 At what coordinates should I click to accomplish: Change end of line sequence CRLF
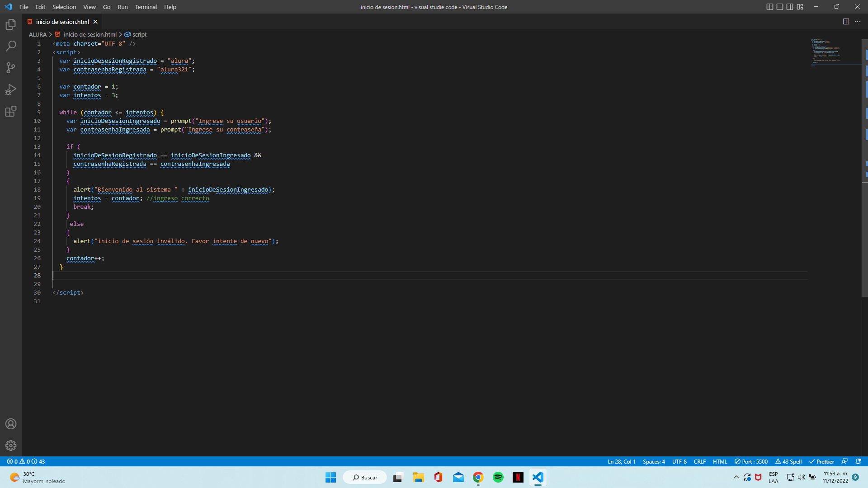[x=700, y=461]
